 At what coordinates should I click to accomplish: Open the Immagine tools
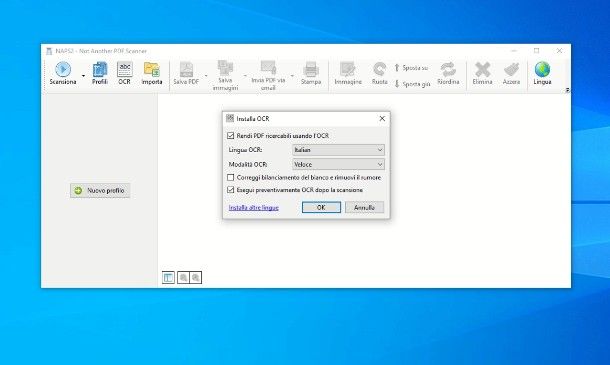[348, 73]
